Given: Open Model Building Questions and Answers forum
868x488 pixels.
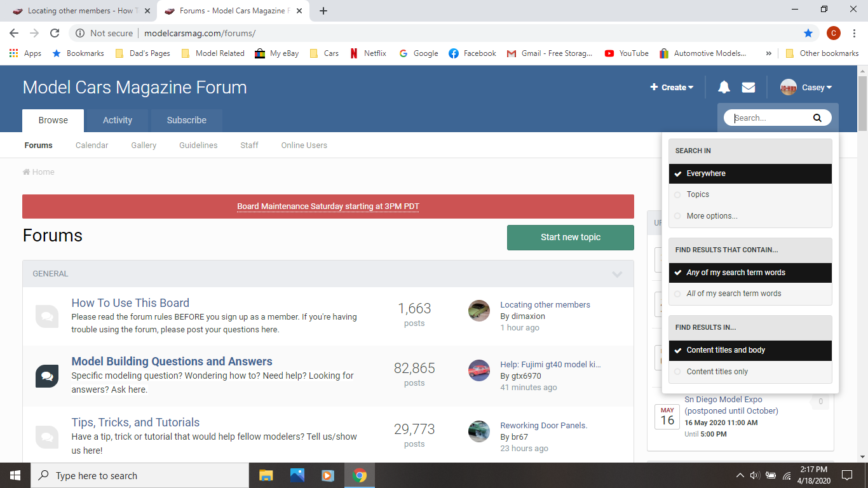Looking at the screenshot, I should [x=172, y=362].
